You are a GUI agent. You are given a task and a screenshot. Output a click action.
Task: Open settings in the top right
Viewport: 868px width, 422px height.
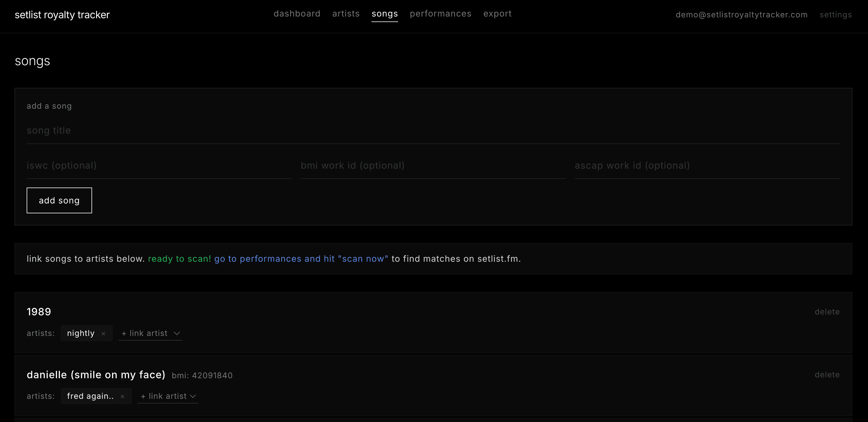[x=836, y=15]
